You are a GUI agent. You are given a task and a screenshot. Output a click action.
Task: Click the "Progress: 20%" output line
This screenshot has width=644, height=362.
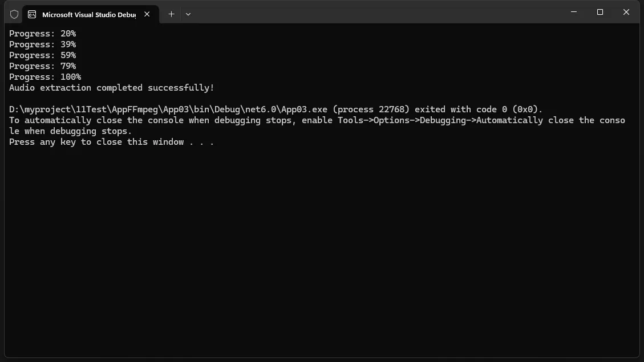[42, 34]
